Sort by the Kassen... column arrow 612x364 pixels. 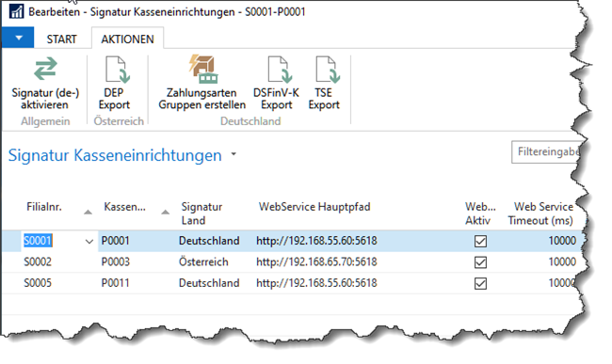click(166, 213)
